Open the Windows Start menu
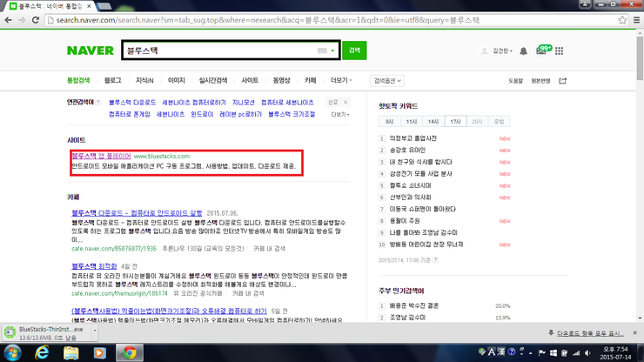 [x=12, y=353]
